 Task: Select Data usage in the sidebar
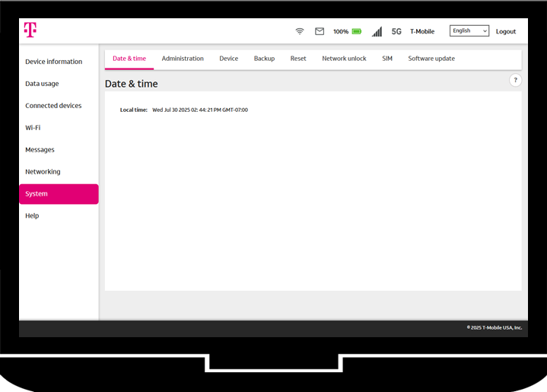tap(42, 84)
